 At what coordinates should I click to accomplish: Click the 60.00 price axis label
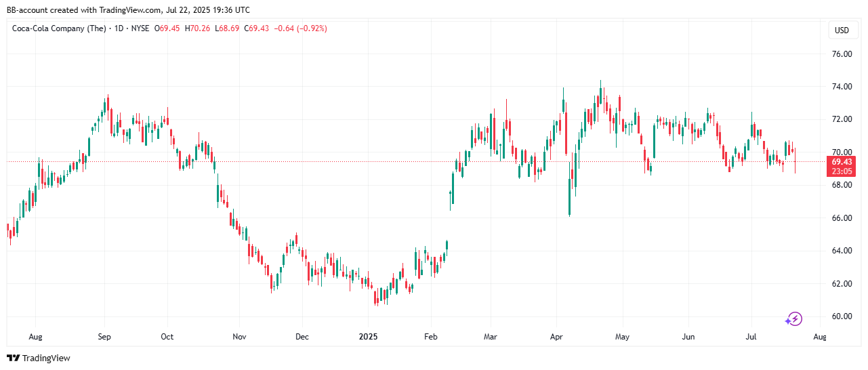click(x=842, y=316)
